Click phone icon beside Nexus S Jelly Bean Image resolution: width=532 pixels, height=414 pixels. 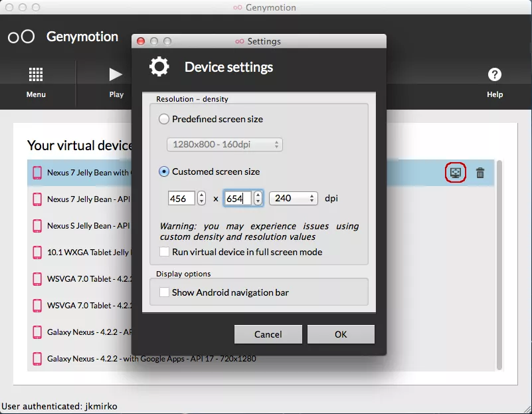click(x=37, y=226)
